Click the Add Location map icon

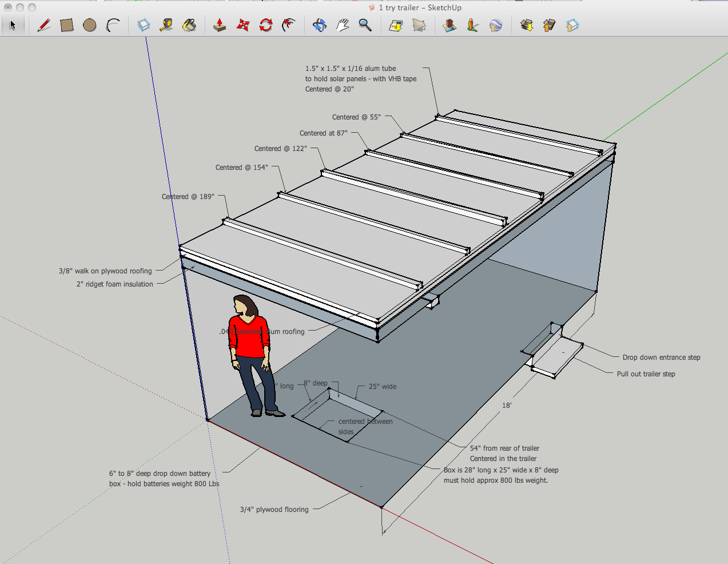[396, 25]
